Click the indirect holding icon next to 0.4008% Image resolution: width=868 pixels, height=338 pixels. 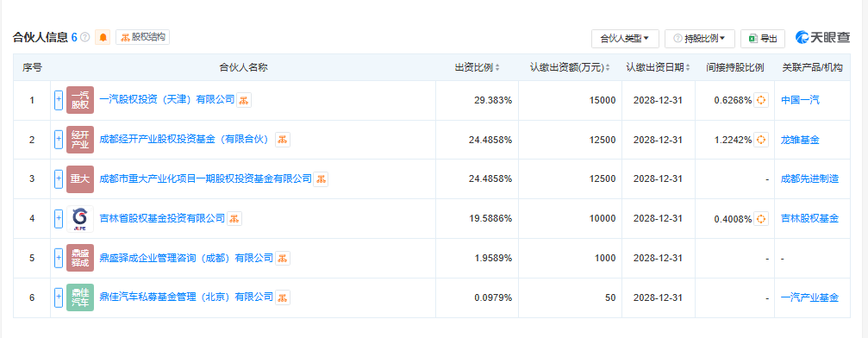(x=761, y=219)
